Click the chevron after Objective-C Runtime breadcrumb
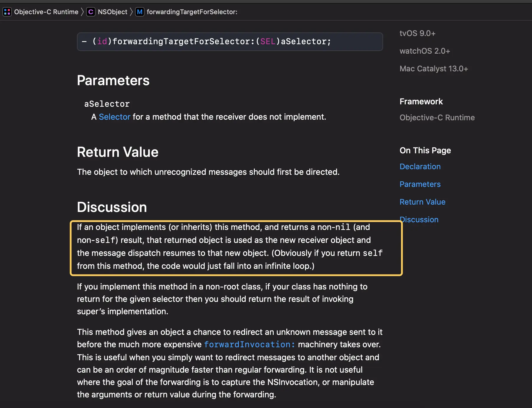The width and height of the screenshot is (532, 408). 83,12
